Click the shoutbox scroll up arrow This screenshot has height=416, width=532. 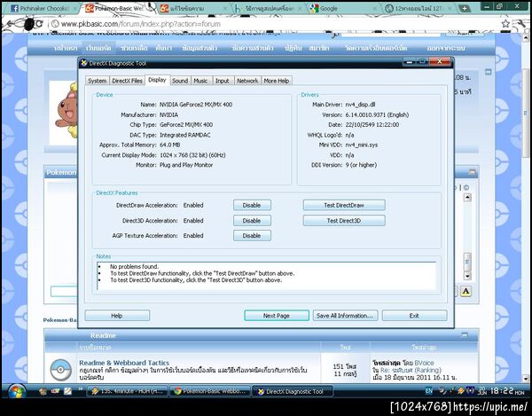(467, 198)
